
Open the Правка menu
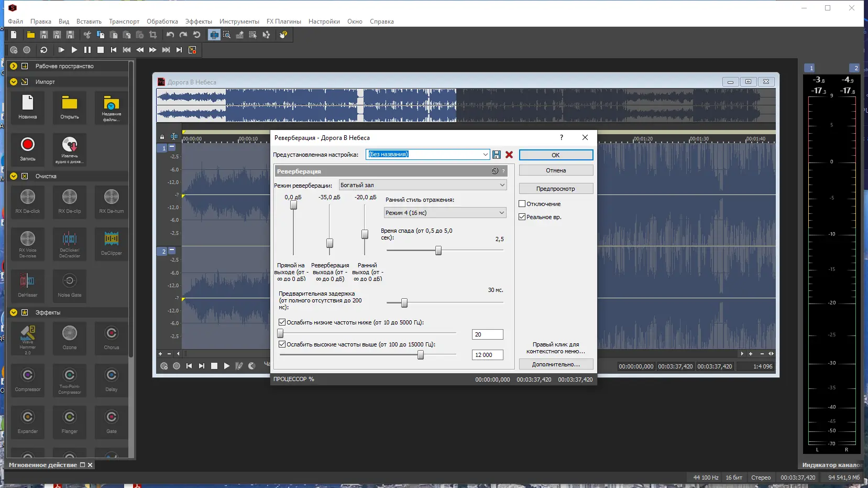point(41,21)
